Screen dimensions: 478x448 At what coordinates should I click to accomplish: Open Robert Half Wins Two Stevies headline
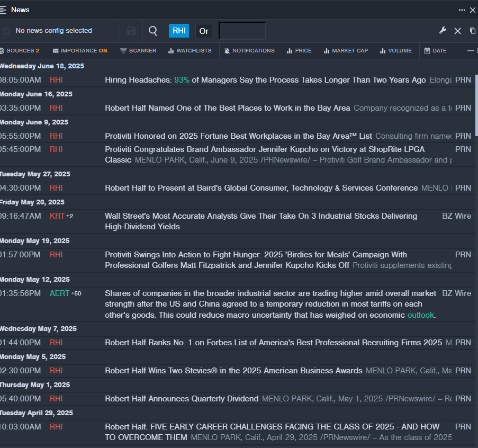(x=233, y=371)
